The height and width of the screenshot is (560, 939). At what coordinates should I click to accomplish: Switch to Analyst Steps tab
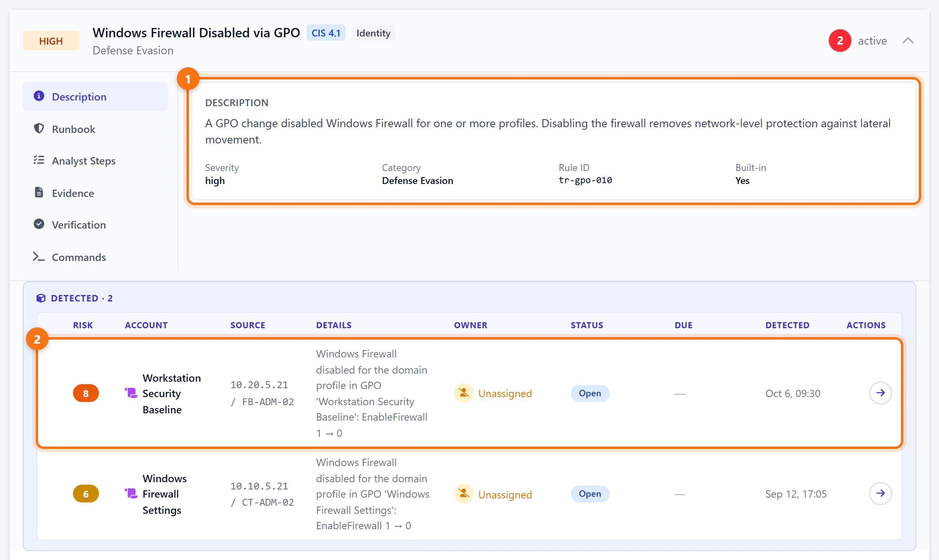click(95, 160)
